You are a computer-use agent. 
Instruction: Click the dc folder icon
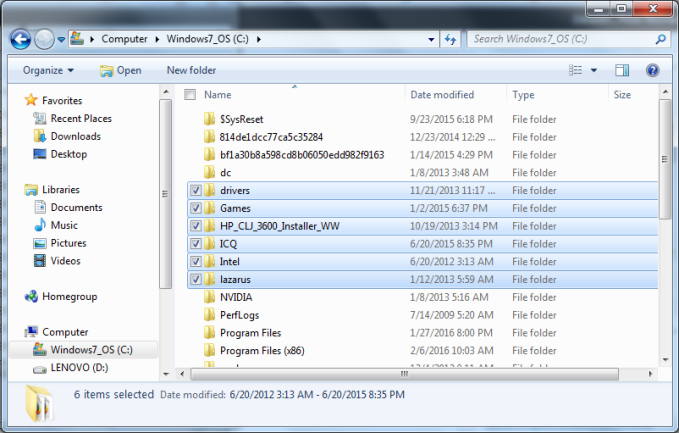coord(210,172)
